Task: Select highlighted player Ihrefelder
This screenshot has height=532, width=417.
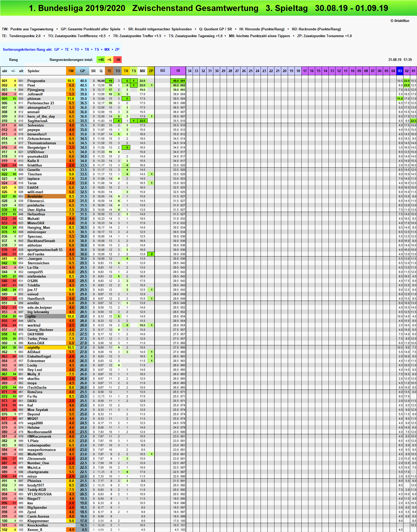Action: point(45,196)
